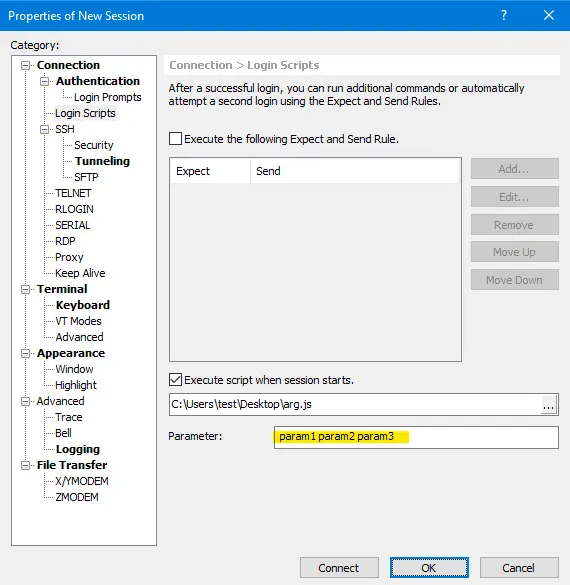Confirm with the OK button
The height and width of the screenshot is (585, 570).
[429, 568]
